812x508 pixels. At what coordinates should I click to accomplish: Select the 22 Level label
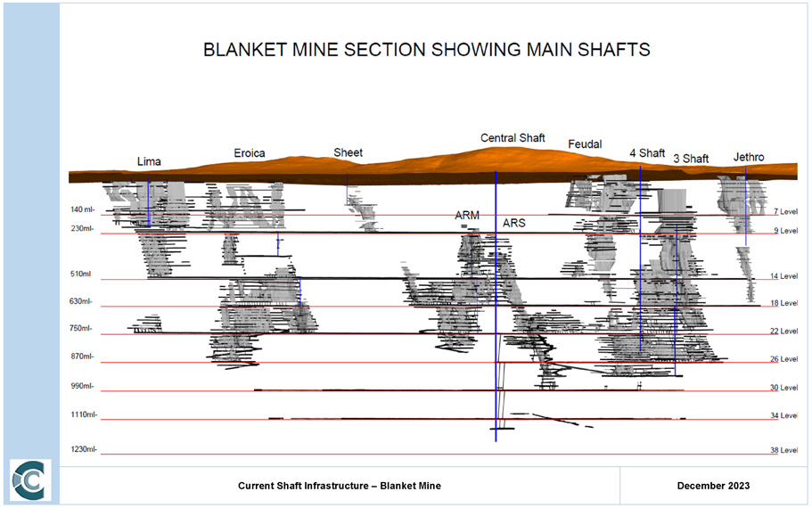(x=783, y=331)
